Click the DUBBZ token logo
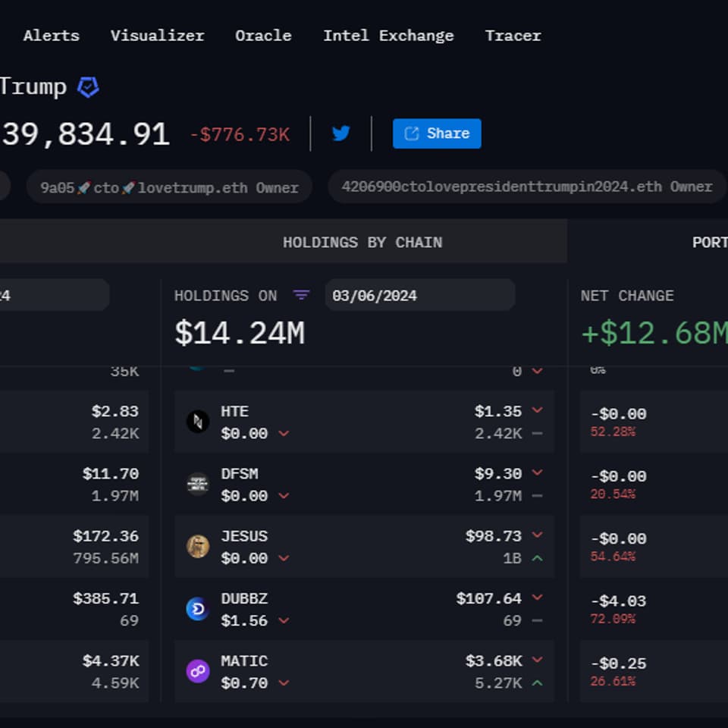 198,609
